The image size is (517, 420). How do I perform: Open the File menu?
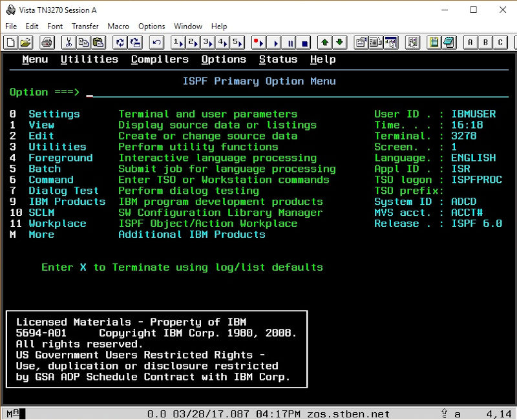[11, 26]
